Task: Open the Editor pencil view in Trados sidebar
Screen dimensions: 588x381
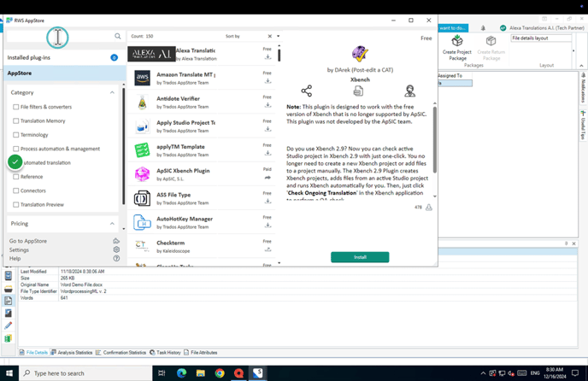Action: 8,325
